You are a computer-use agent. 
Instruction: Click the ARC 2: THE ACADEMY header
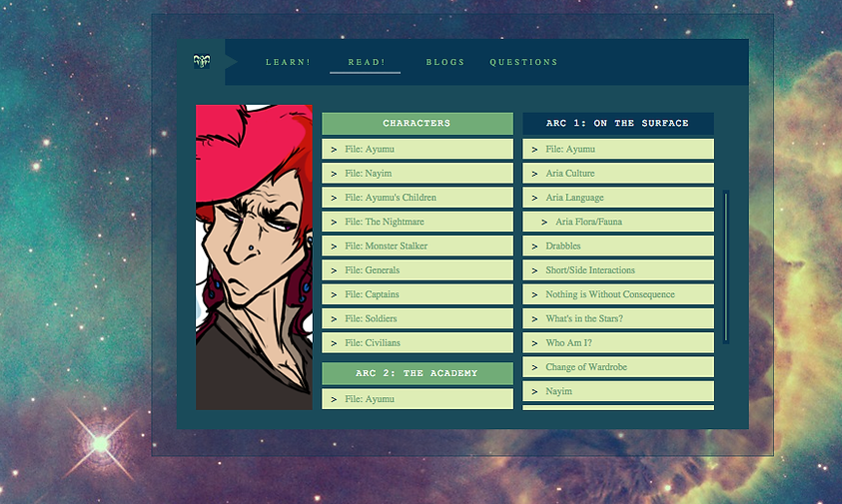pos(418,373)
